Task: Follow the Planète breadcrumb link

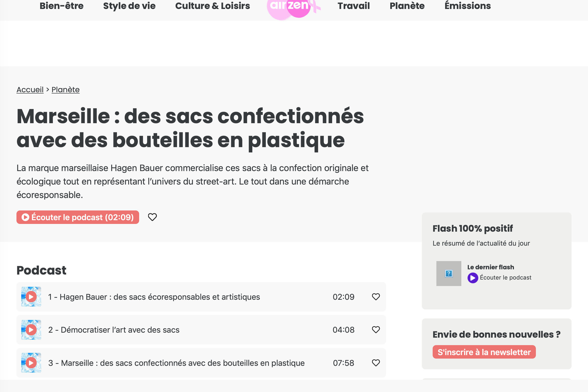Action: [66, 90]
